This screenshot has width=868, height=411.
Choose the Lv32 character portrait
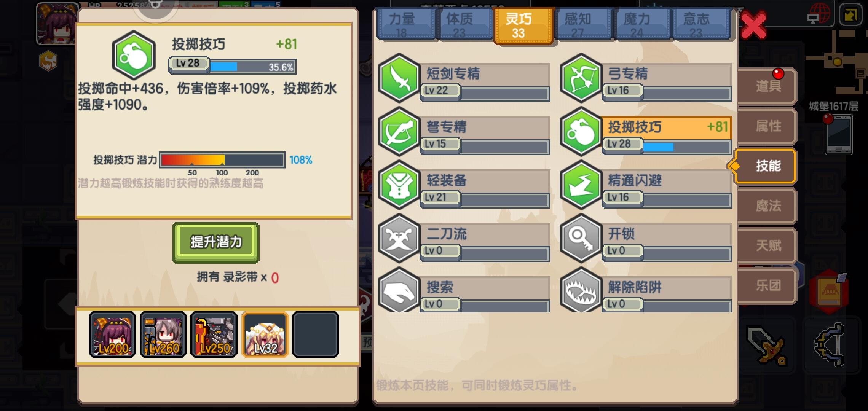pyautogui.click(x=265, y=335)
